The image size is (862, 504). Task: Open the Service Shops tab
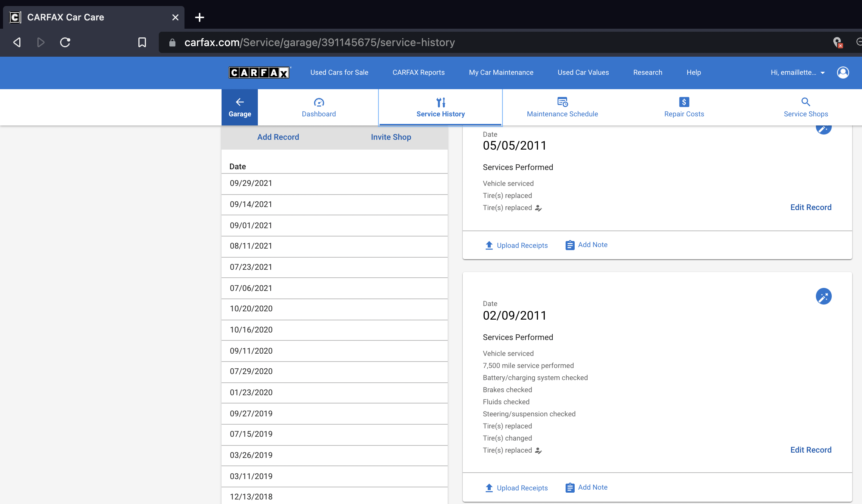[x=806, y=107]
